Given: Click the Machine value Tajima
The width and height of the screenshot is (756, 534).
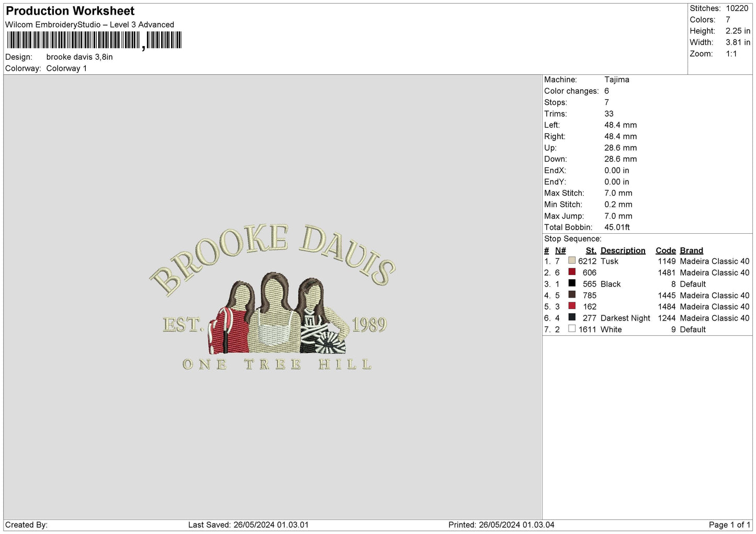Looking at the screenshot, I should 617,79.
